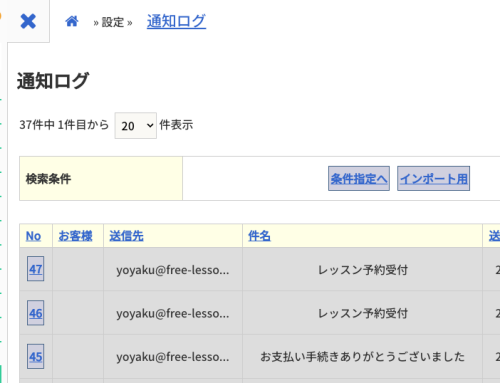This screenshot has width=500, height=383.
Task: Go to home via house icon
Action: (x=72, y=21)
